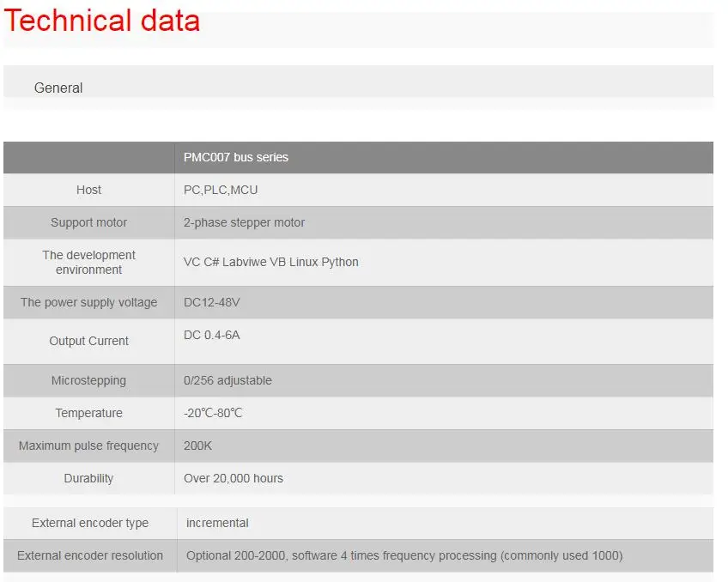Click the External encoder resolution label
The width and height of the screenshot is (728, 582).
coord(90,555)
